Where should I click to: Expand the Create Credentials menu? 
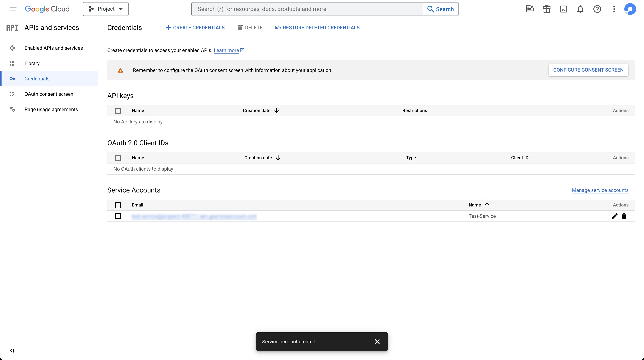click(195, 28)
